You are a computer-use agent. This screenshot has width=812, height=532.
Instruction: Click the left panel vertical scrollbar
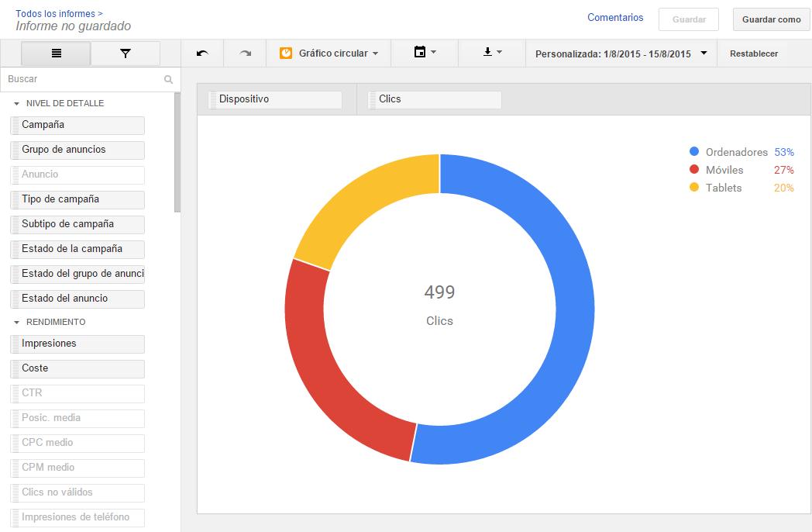point(177,153)
